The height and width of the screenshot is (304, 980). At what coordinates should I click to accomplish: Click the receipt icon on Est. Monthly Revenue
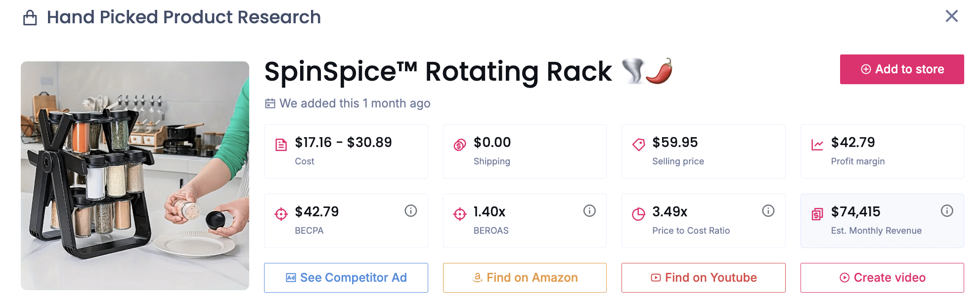[x=817, y=214]
